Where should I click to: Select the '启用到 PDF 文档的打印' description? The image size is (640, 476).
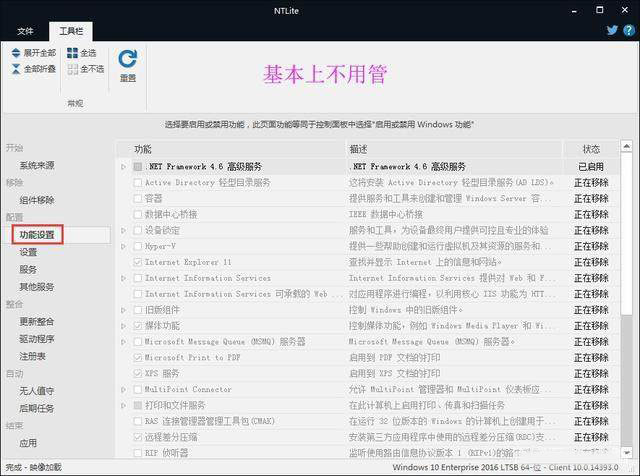point(394,358)
